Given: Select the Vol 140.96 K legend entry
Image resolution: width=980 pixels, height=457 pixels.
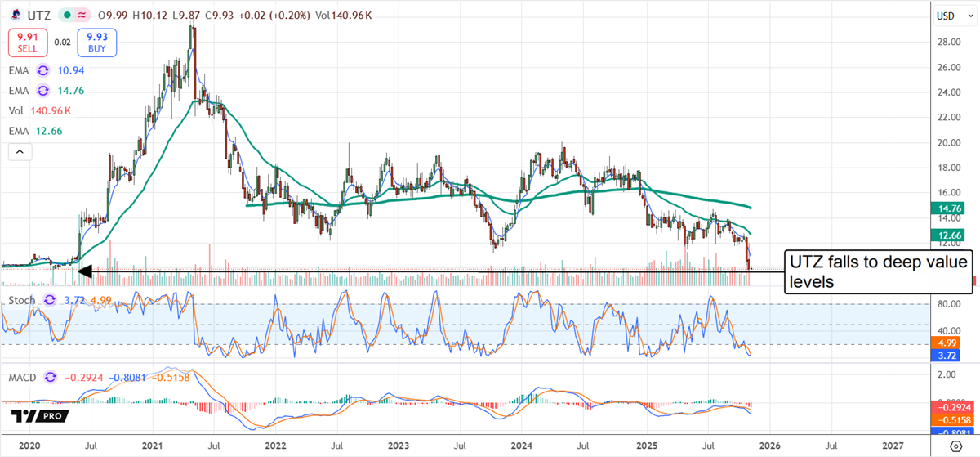Looking at the screenshot, I should [39, 110].
